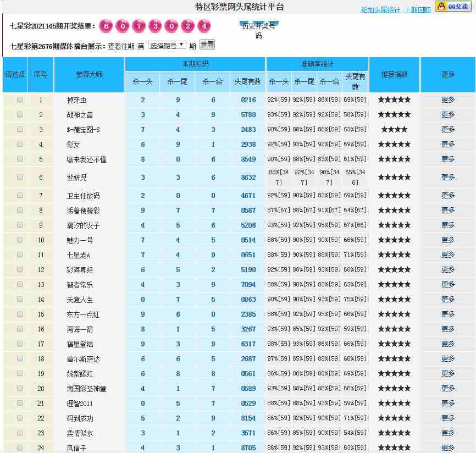Click the four-star rating for $-藏宝图-$
This screenshot has height=453, width=476.
tap(394, 130)
